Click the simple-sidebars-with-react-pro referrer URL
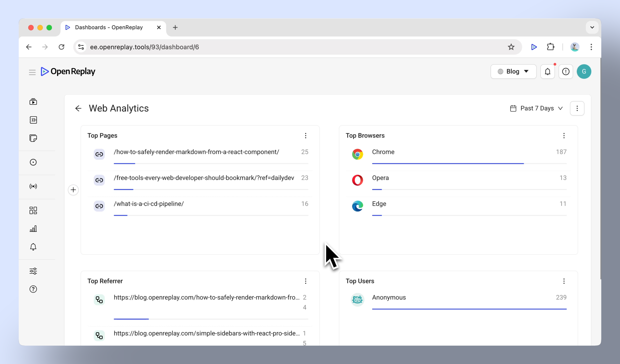Image resolution: width=620 pixels, height=364 pixels. tap(207, 333)
